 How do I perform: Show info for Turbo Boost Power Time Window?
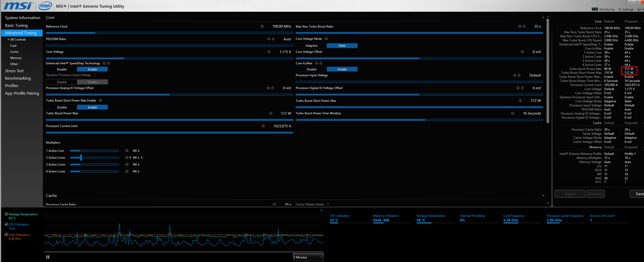point(513,113)
